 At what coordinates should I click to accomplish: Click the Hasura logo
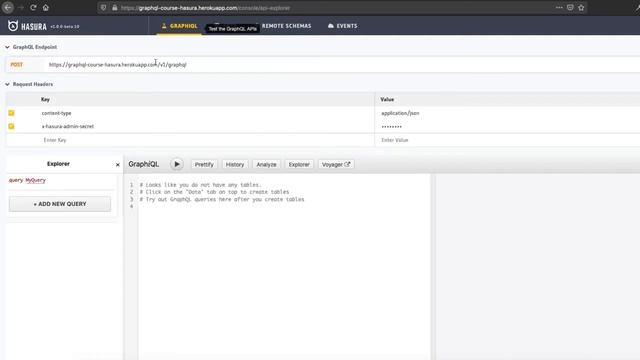pos(27,26)
